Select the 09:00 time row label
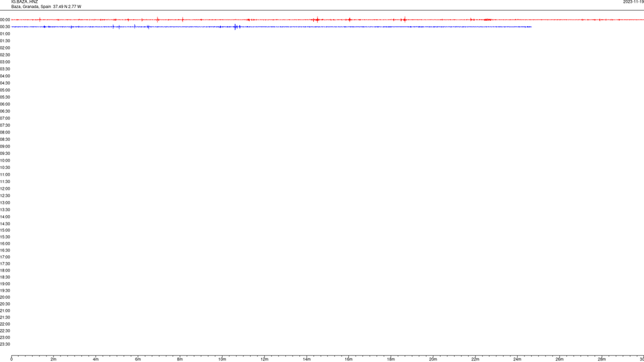 click(5, 147)
